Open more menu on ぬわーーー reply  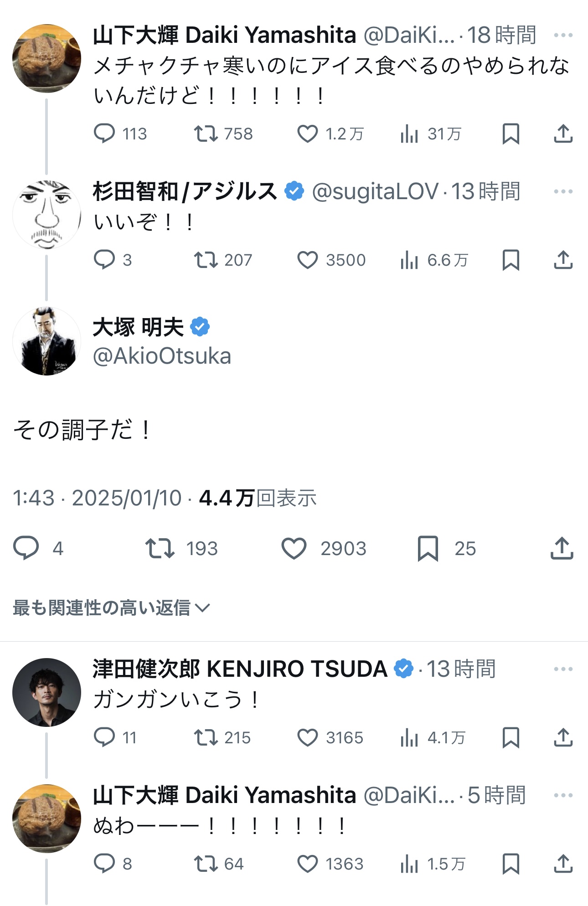point(563,795)
